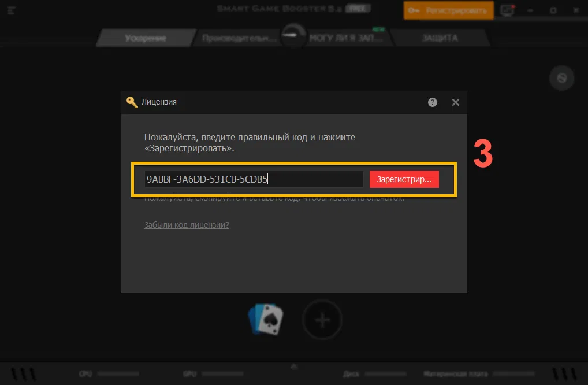Switch to the Ускорение tab

click(146, 38)
